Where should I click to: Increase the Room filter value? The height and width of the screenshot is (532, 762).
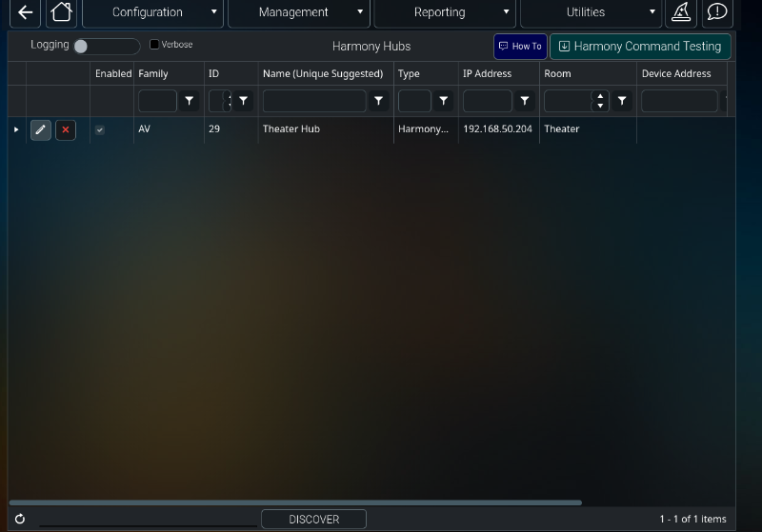click(600, 96)
